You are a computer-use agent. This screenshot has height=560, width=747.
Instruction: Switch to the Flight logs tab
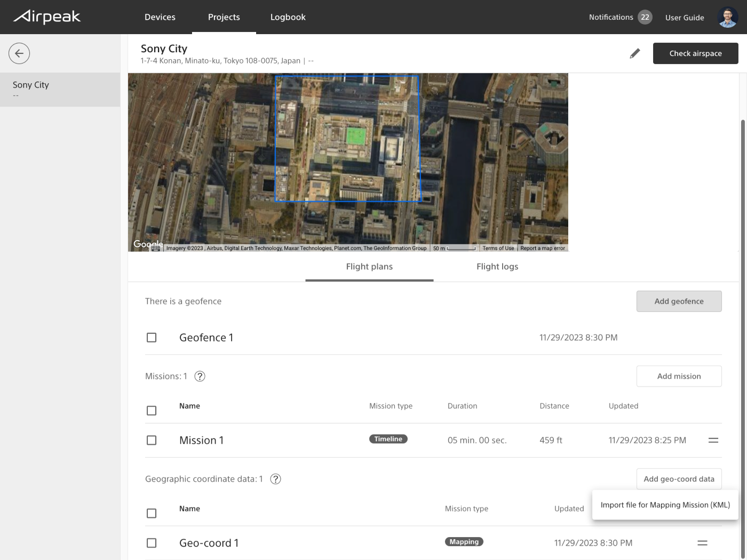tap(497, 267)
